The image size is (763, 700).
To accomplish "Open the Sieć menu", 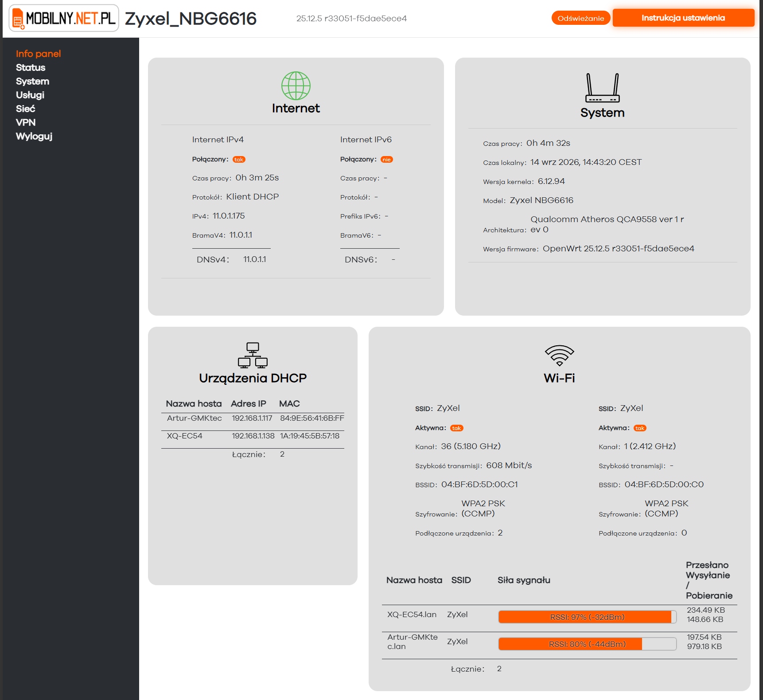I will coord(25,109).
